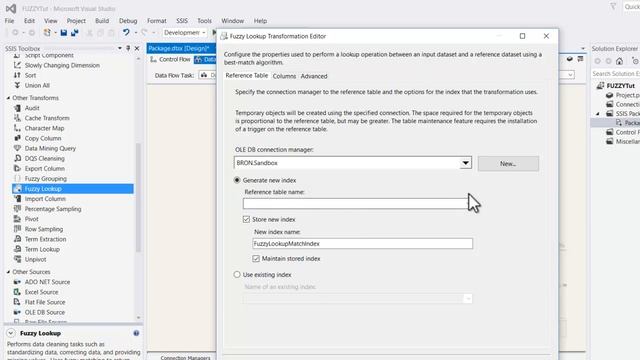Switch to the Advanced tab

click(314, 76)
